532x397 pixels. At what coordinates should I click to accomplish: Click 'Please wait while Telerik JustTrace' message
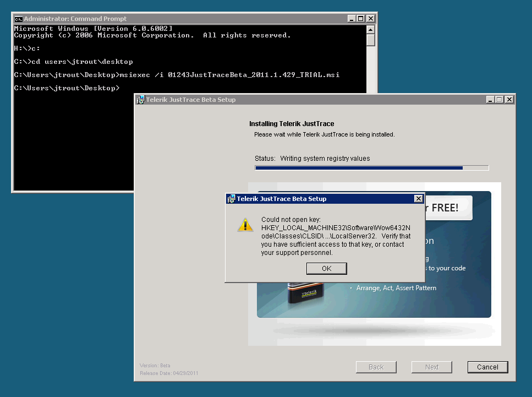[325, 134]
